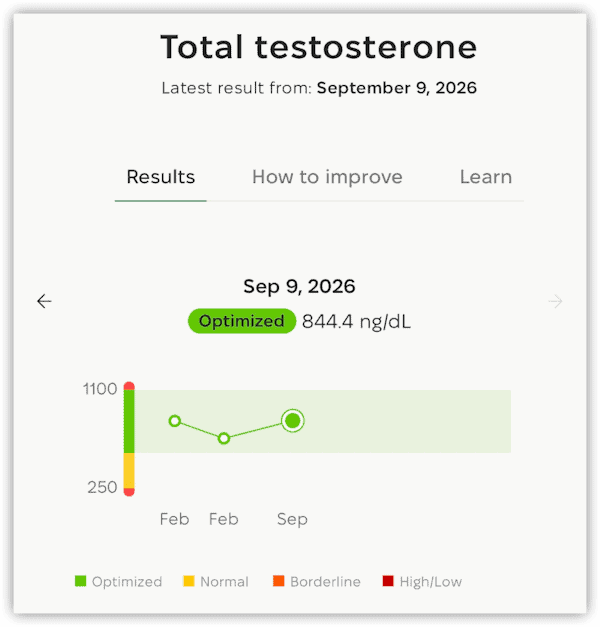Click the 1100 upper axis label
This screenshot has width=600, height=627.
coord(100,389)
